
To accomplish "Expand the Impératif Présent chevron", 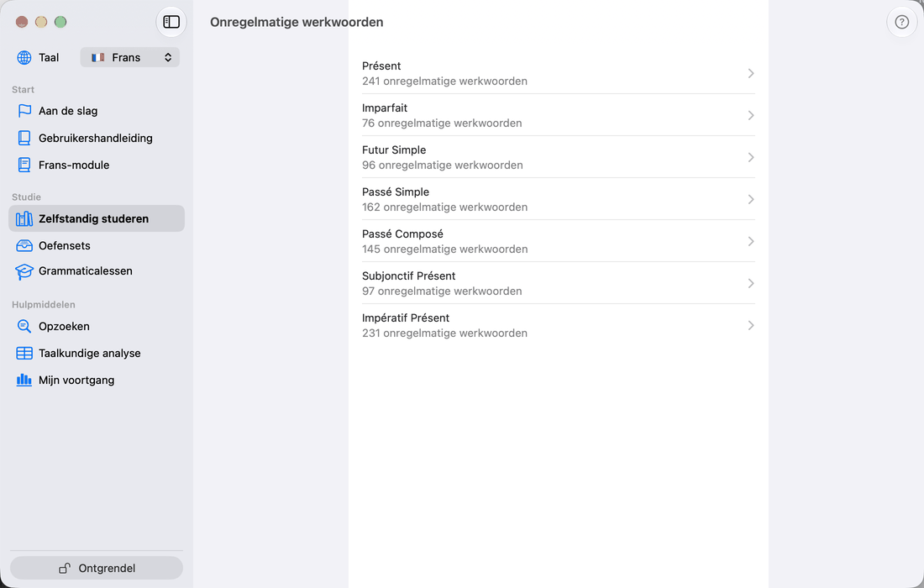I will [x=751, y=325].
